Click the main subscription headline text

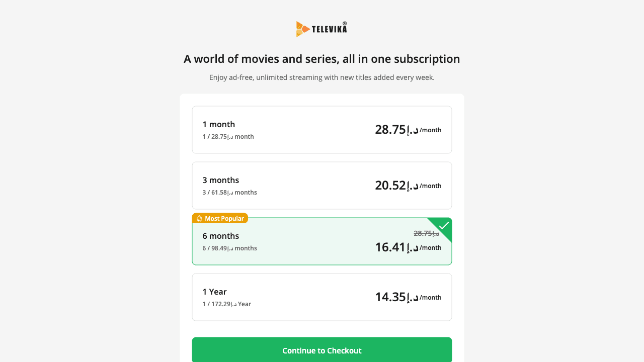pyautogui.click(x=322, y=59)
